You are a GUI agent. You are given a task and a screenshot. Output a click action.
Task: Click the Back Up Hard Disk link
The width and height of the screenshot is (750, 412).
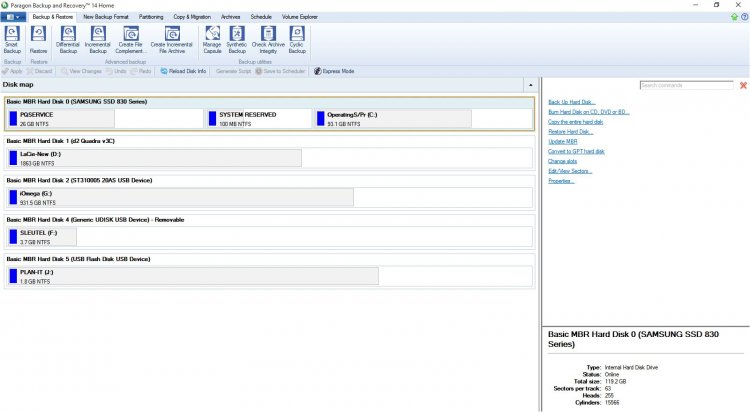point(571,102)
